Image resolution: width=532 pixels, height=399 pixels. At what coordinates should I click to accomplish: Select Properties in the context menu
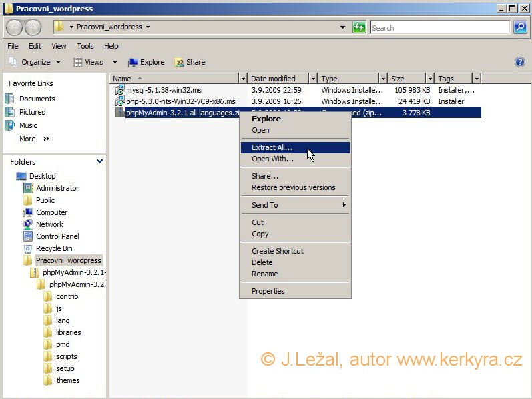(x=268, y=291)
